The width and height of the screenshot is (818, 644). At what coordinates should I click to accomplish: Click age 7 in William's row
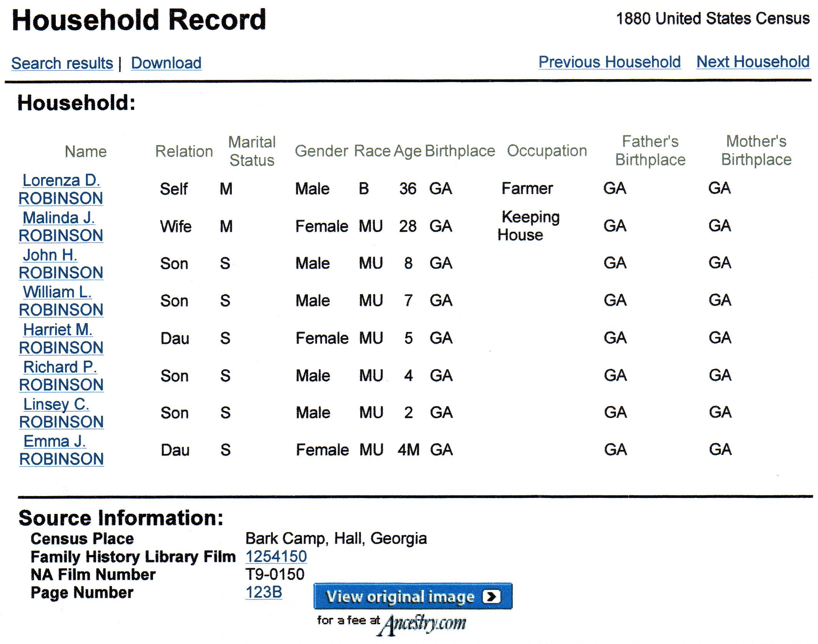click(x=408, y=300)
